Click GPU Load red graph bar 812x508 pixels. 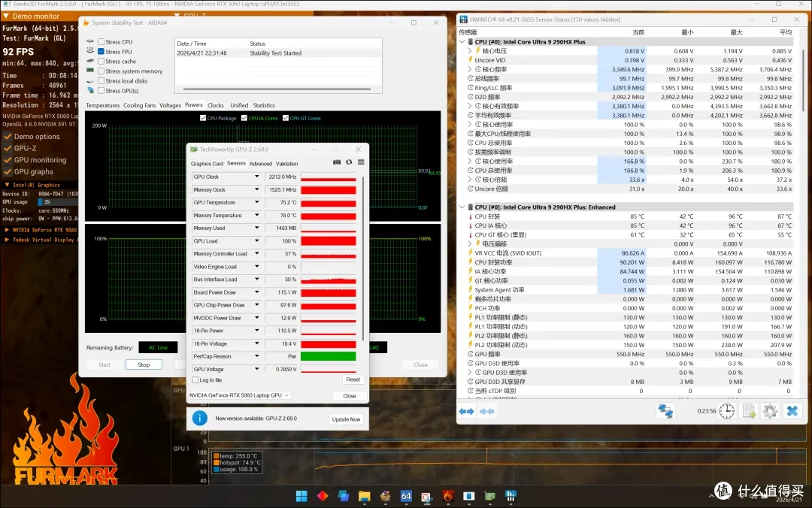329,240
